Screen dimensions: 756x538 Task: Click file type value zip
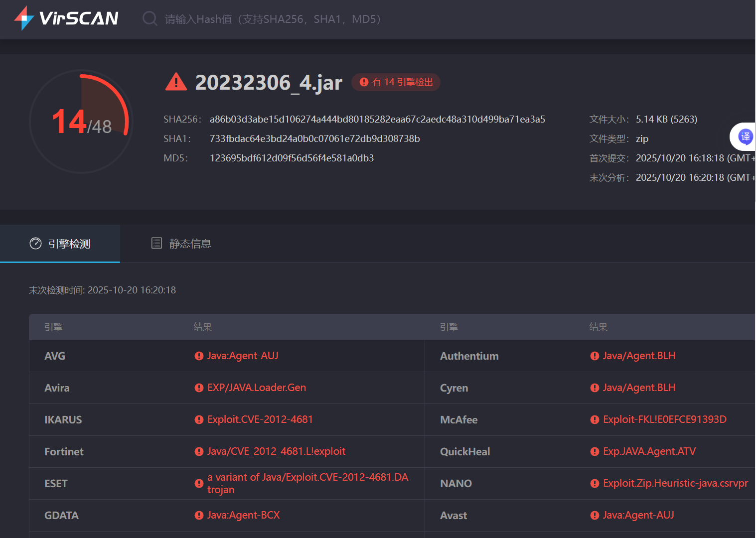click(x=642, y=138)
